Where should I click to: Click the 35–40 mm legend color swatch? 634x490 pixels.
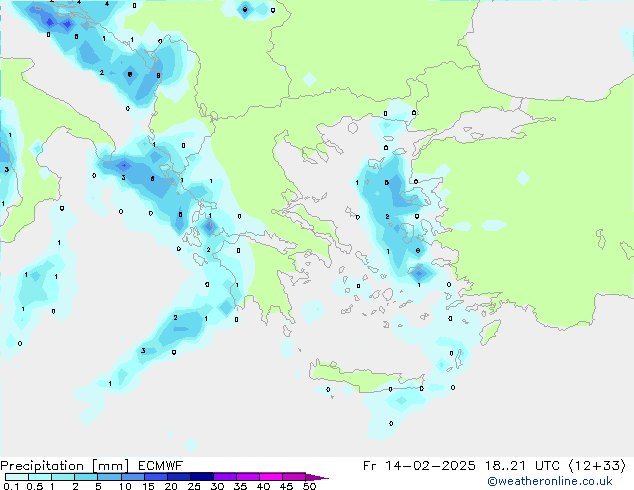(x=247, y=477)
